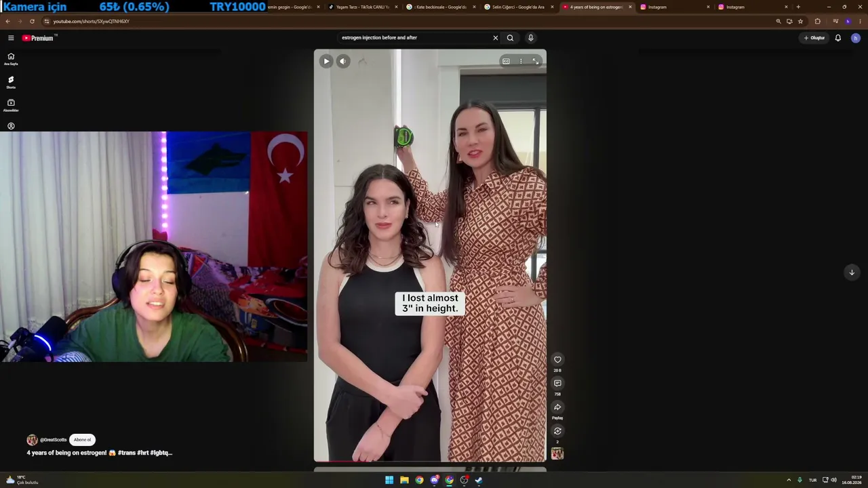Expand the '4 years of being on estrogen' description

pyautogui.click(x=100, y=453)
